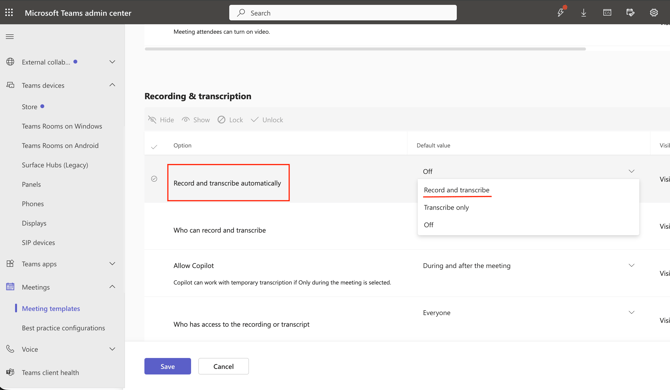Click the horizontal scrollbar above Recording section

click(365, 49)
